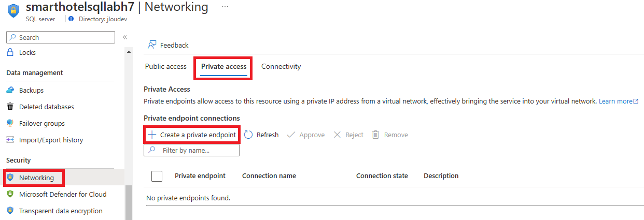Click the Backups cloud icon
644x220 pixels.
pos(10,90)
